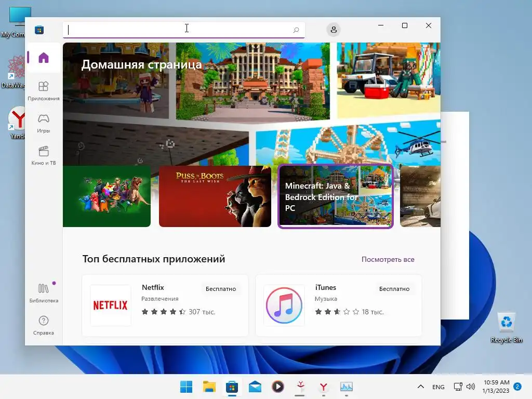Maximize the Microsoft Store window
The height and width of the screenshot is (399, 532).
click(x=404, y=25)
